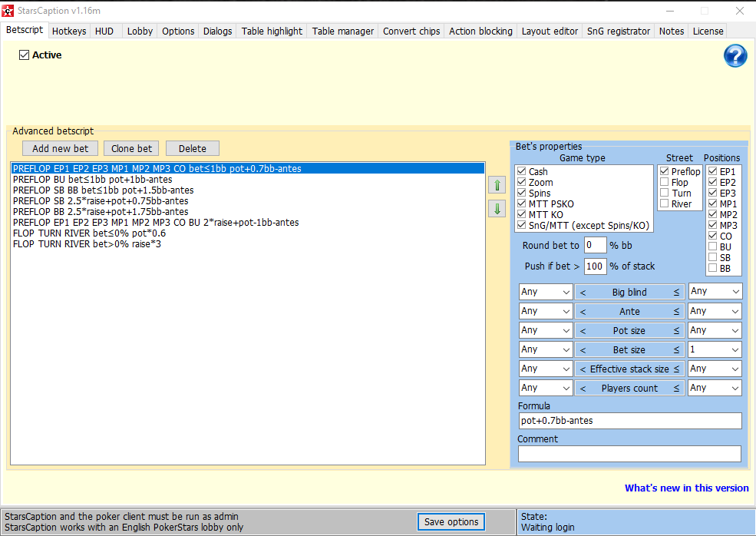The width and height of the screenshot is (756, 536).
Task: Select the FLOP TURN RIVER bet≤0% pot*0.6 row
Action: point(247,233)
